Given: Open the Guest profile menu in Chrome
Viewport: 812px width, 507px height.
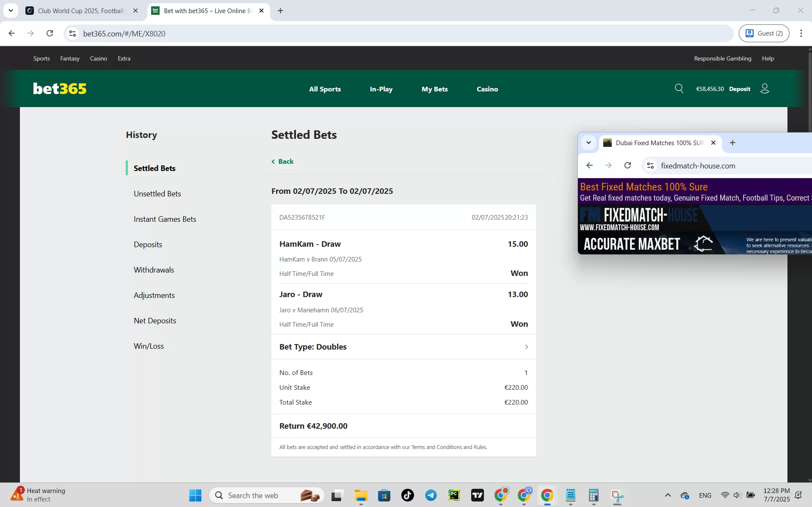Looking at the screenshot, I should click(764, 33).
